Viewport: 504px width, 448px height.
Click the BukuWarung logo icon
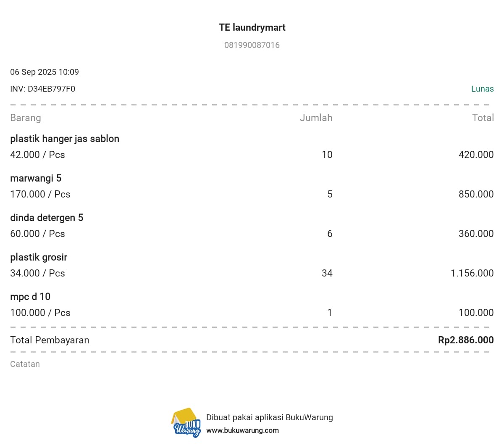pyautogui.click(x=186, y=423)
